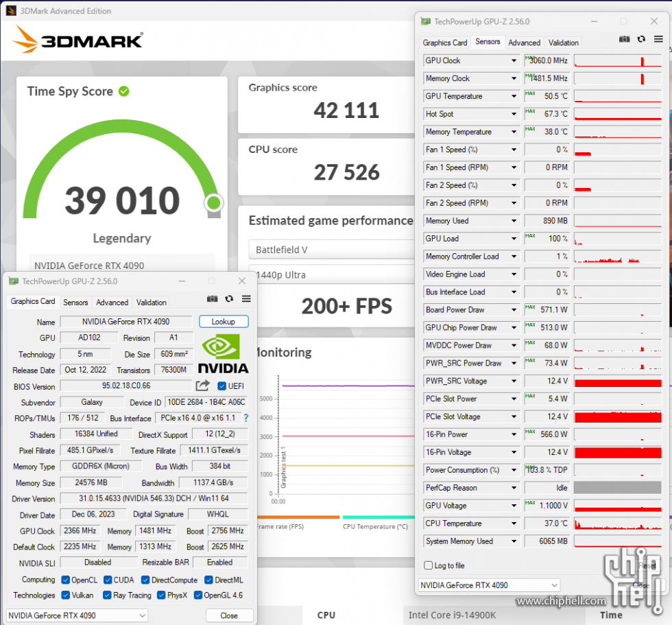Click the green Time Spy score gauge marker

(213, 202)
